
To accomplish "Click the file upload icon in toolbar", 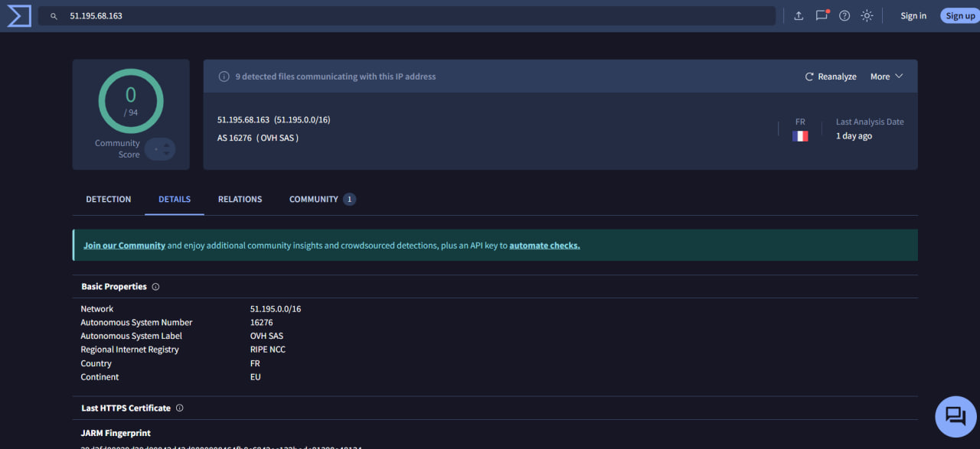I will point(799,15).
